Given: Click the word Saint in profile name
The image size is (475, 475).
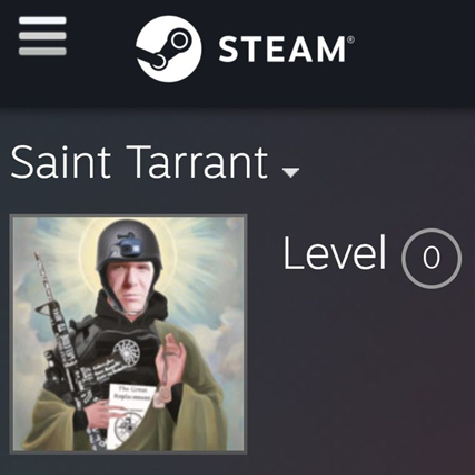Looking at the screenshot, I should tap(60, 162).
